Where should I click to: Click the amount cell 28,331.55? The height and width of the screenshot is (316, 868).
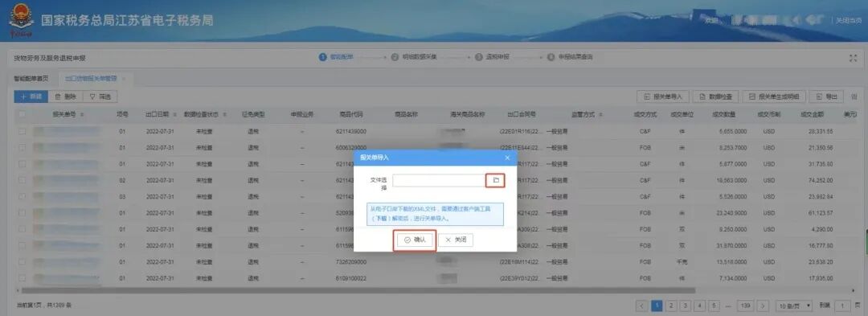point(821,132)
